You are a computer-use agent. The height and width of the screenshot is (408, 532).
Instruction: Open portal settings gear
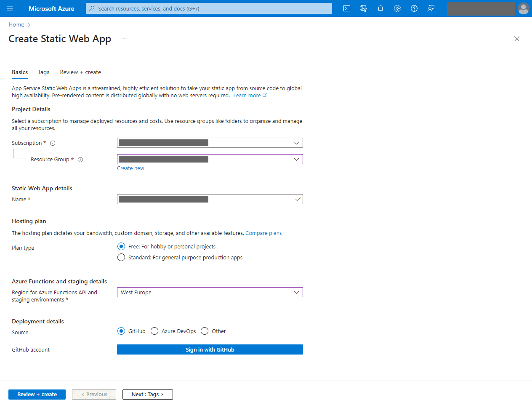click(x=397, y=8)
